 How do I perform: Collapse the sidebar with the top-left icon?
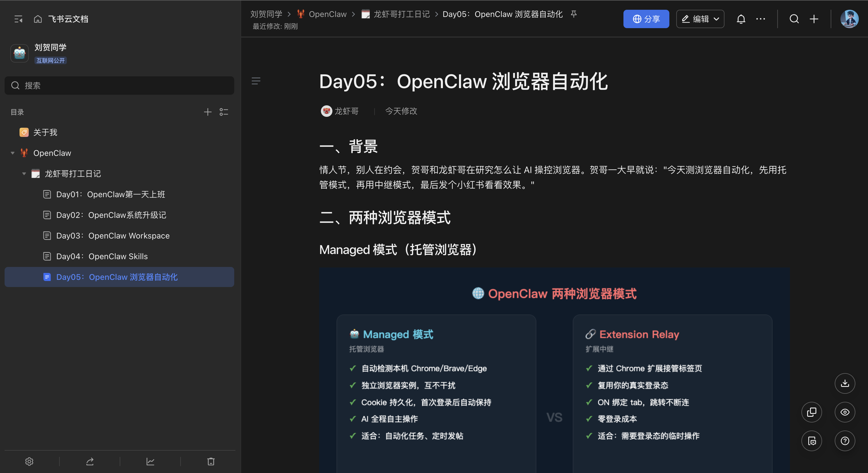(x=18, y=19)
